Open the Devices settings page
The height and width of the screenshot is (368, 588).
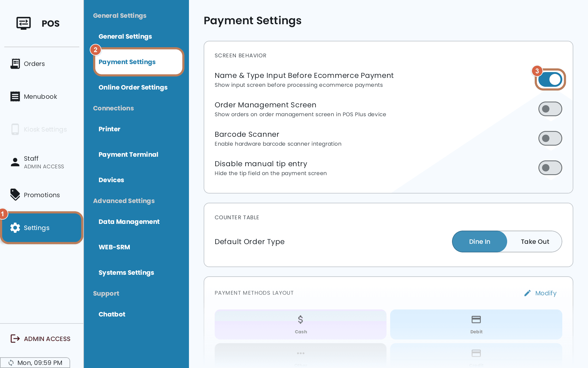[x=111, y=180]
